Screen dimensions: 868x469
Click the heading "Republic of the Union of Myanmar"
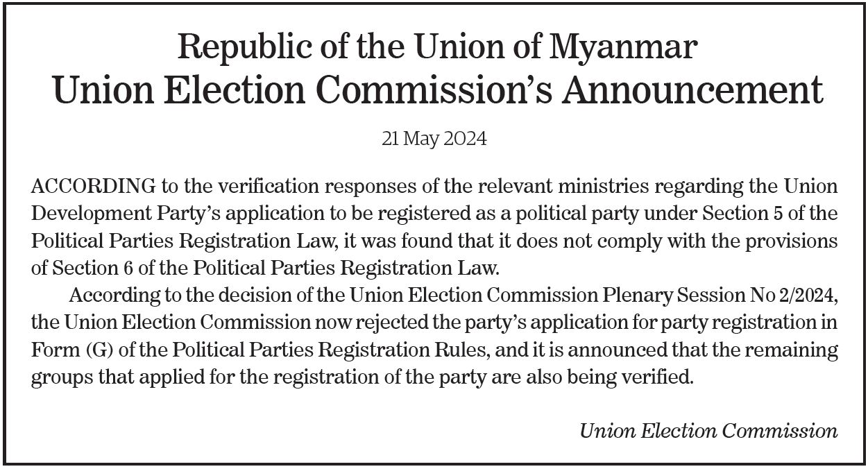tap(437, 47)
